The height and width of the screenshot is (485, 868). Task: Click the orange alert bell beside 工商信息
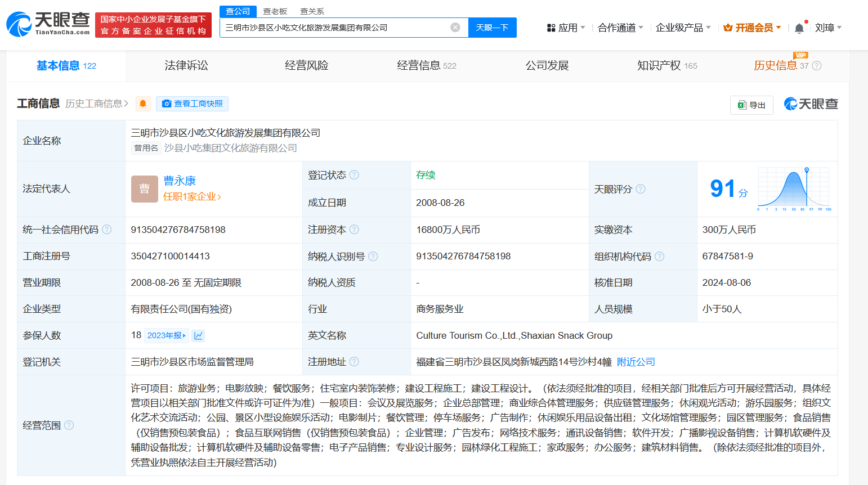coord(143,104)
